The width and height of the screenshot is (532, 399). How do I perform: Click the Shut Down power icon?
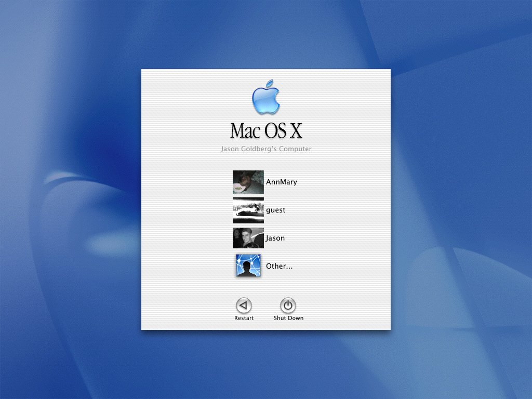click(x=288, y=305)
